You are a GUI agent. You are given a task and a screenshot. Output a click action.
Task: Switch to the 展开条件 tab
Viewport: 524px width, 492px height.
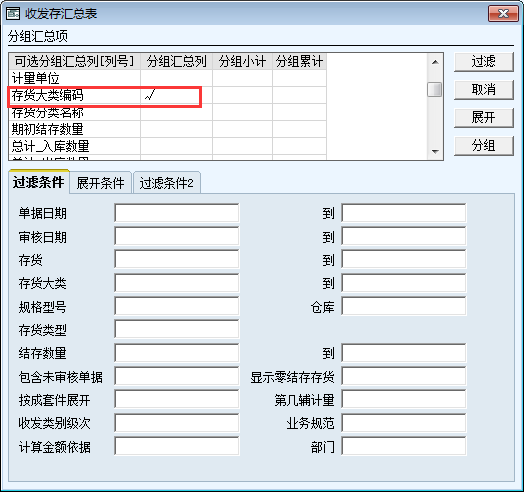pos(100,183)
